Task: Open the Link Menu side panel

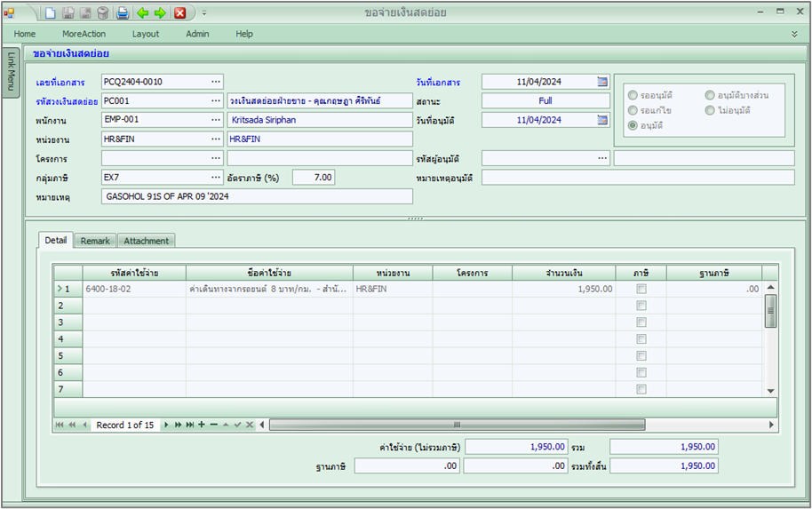Action: click(11, 72)
